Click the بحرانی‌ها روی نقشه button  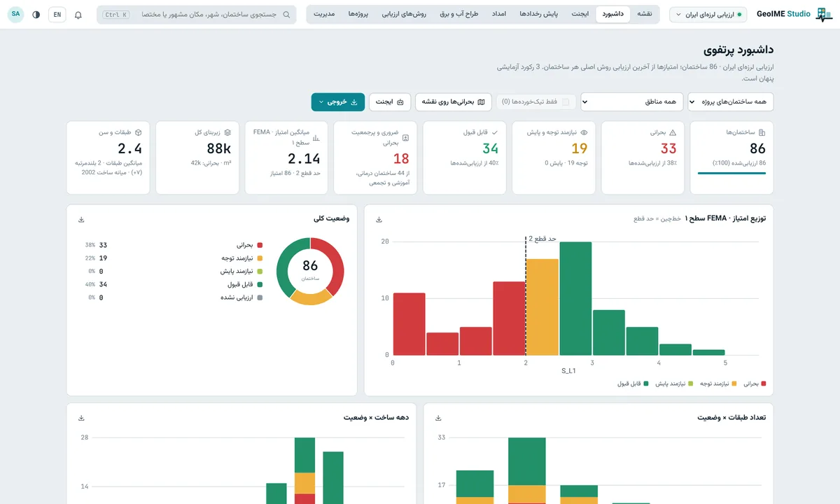coord(453,102)
